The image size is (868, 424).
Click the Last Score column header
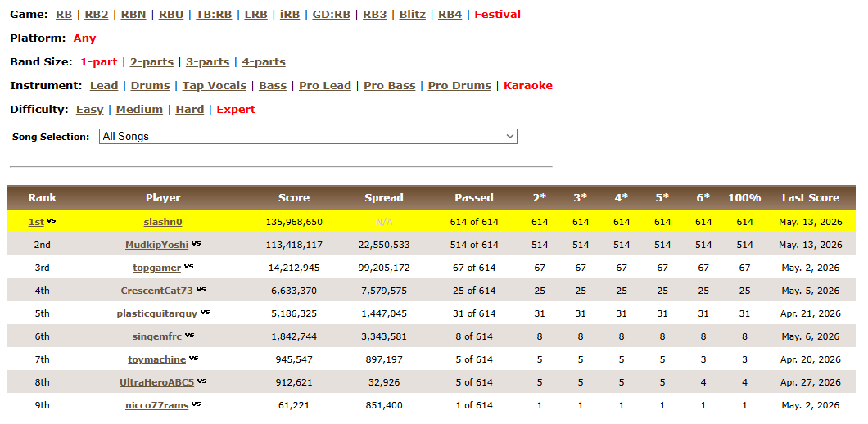(811, 197)
